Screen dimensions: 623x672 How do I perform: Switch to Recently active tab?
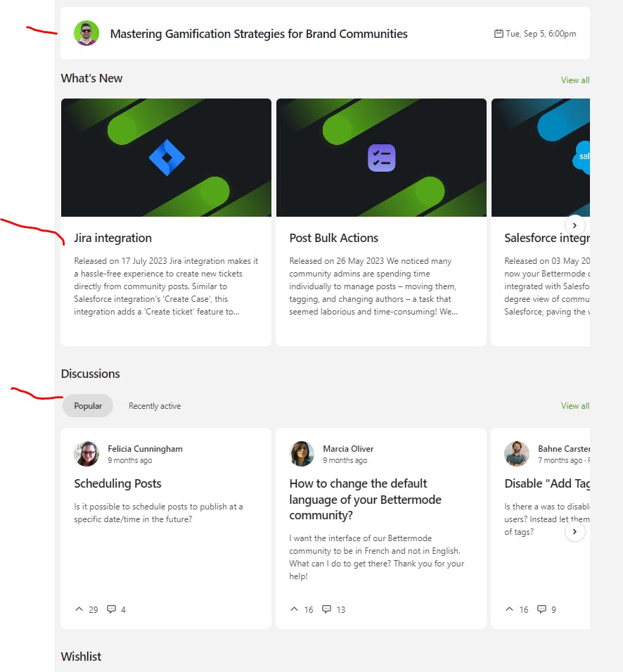155,406
